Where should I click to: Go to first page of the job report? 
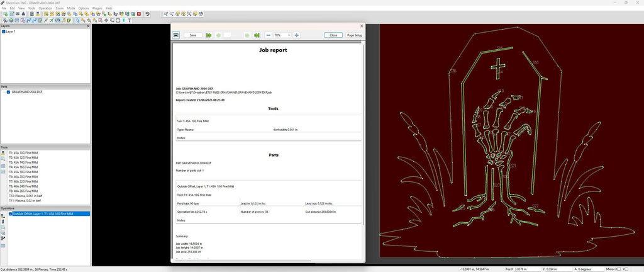tap(209, 35)
